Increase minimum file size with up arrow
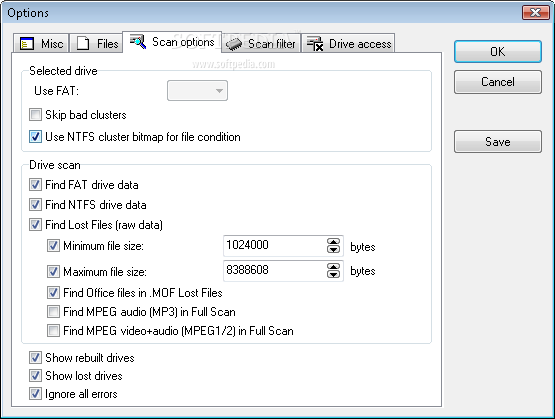 tap(333, 242)
